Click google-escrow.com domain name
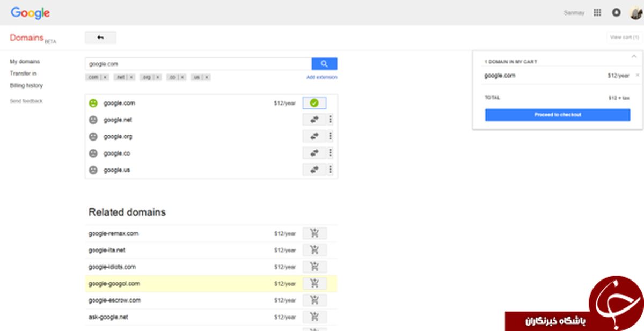The height and width of the screenshot is (331, 644). tap(114, 300)
